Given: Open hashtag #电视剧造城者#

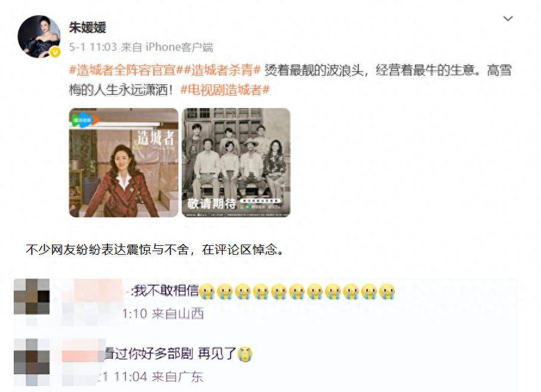Looking at the screenshot, I should [x=225, y=90].
